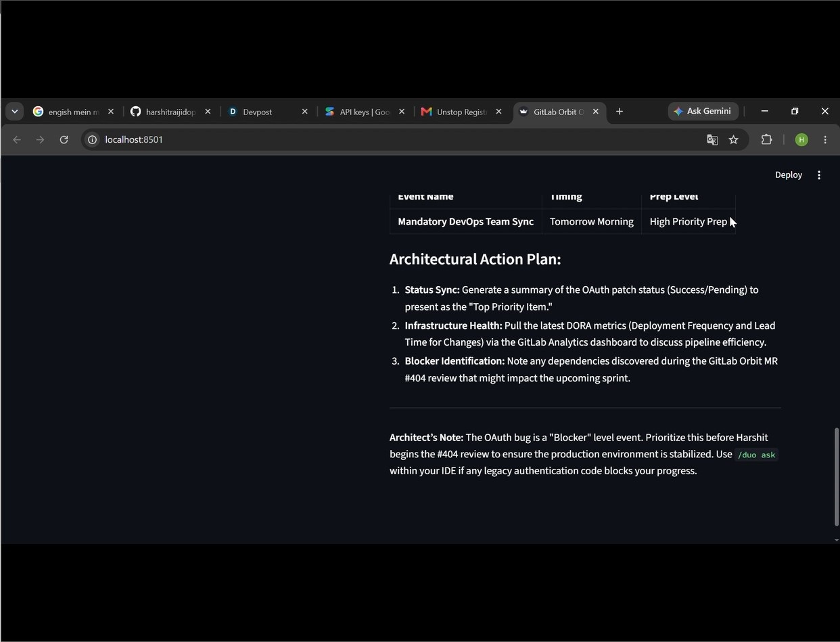Screen dimensions: 840x642
Task: Close the API keys tab
Action: 402,112
